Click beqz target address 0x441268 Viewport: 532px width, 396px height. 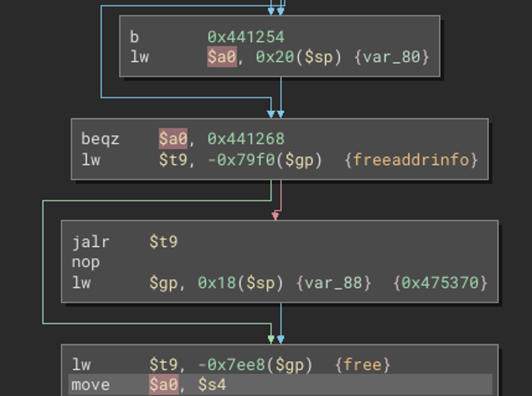click(246, 139)
